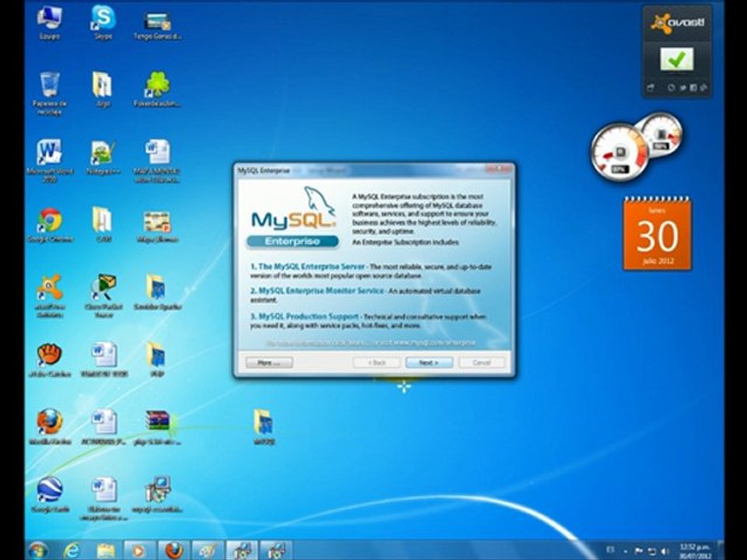Select the Mozilla Firefox desktop shortcut
747x560 pixels.
[50, 427]
